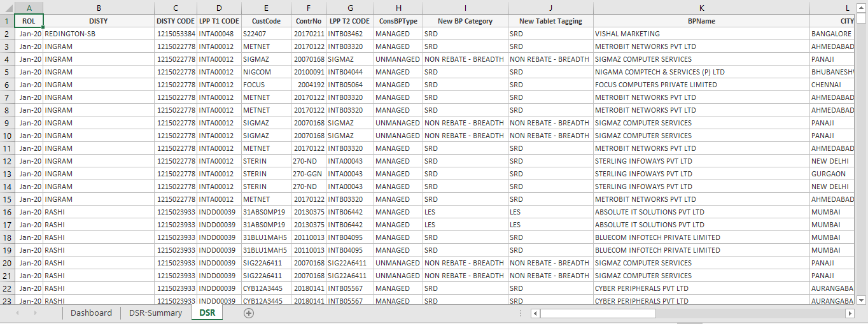Select column H header
Image resolution: width=868 pixels, height=324 pixels.
click(x=398, y=8)
